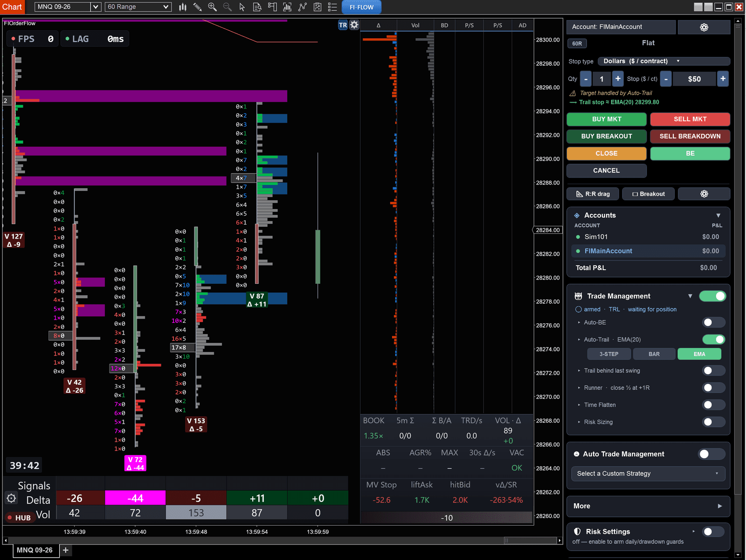Expand the More section
This screenshot has height=560, width=746.
tap(648, 506)
